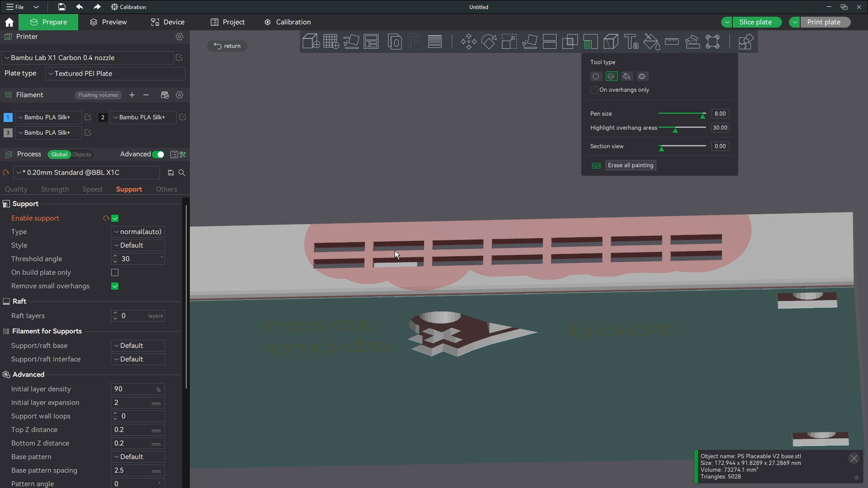Select the Auto orient tool
This screenshot has height=488, width=868.
(x=351, y=42)
